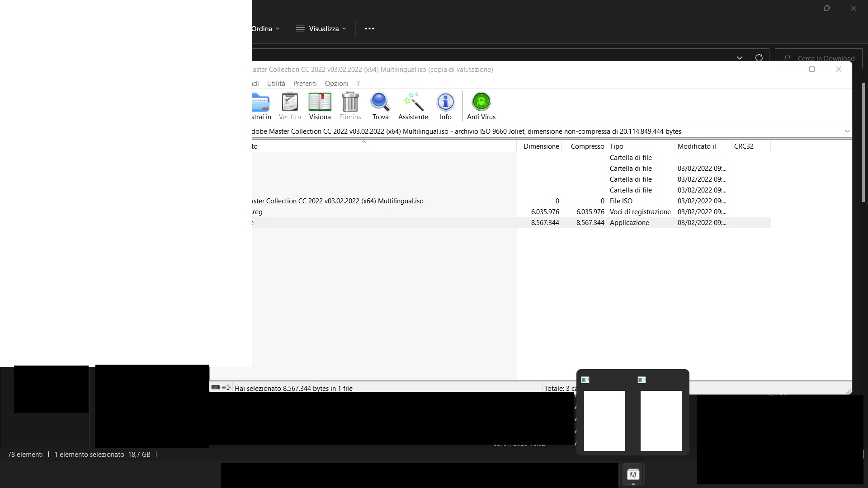Expand the Ordina sort dropdown
Screen dimensions: 868x488
point(265,28)
